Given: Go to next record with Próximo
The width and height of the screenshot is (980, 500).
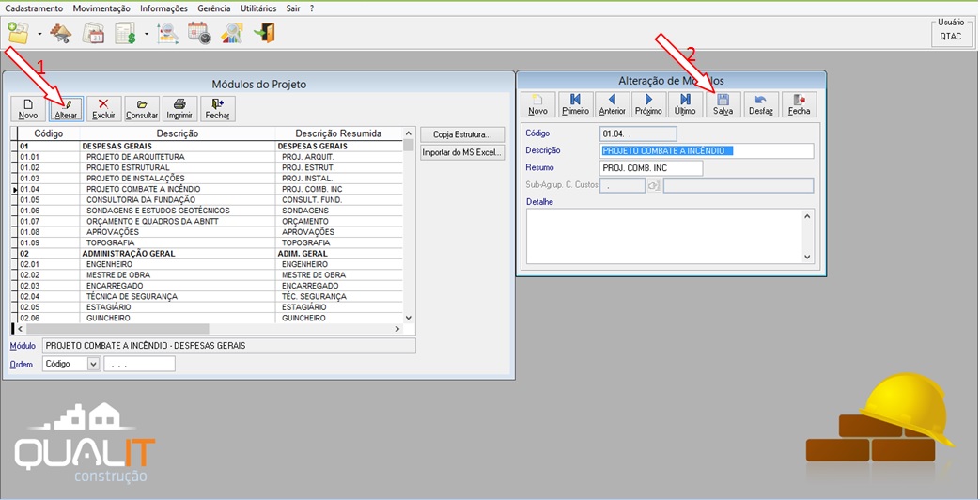Looking at the screenshot, I should pyautogui.click(x=648, y=104).
